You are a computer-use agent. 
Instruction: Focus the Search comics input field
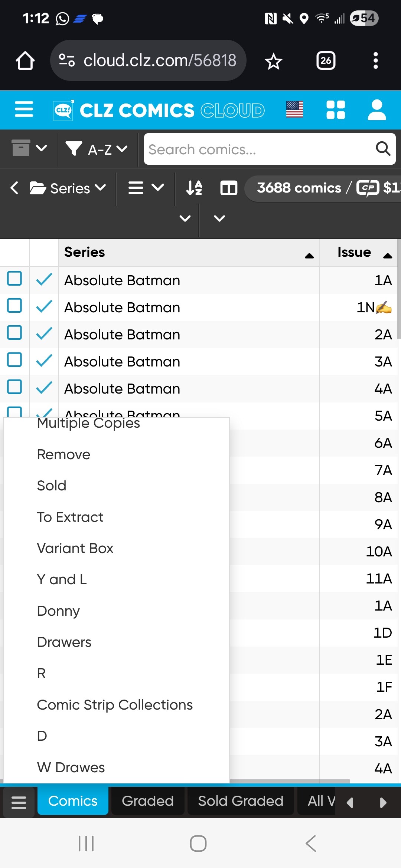pyautogui.click(x=258, y=149)
